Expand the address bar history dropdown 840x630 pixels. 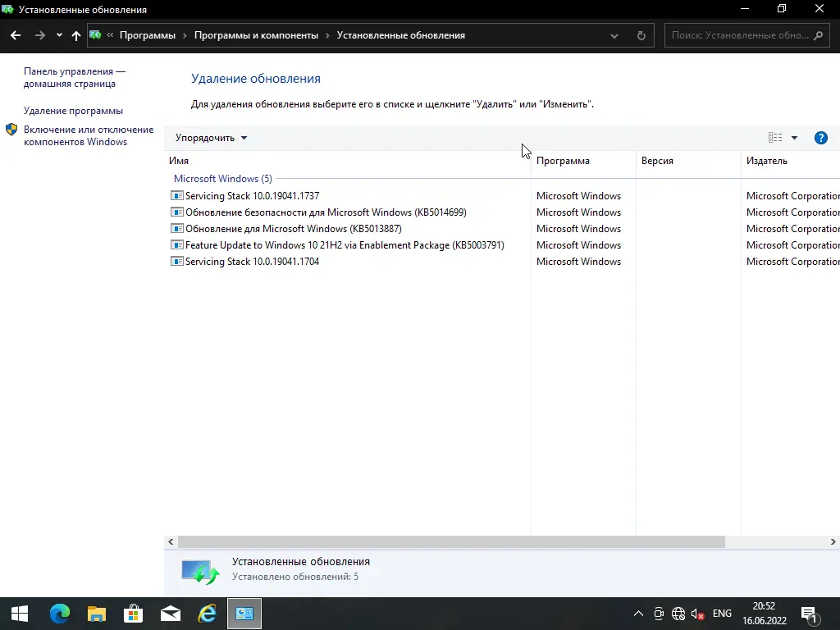point(614,36)
